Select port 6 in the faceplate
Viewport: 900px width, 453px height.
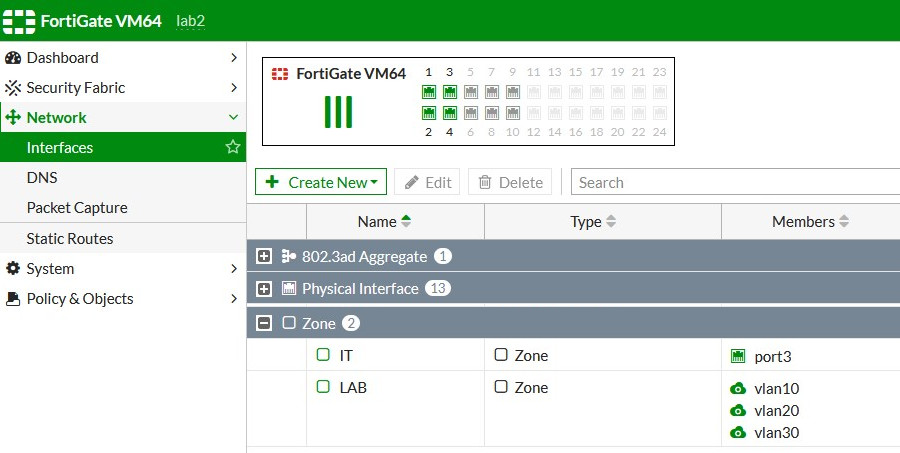tap(471, 113)
